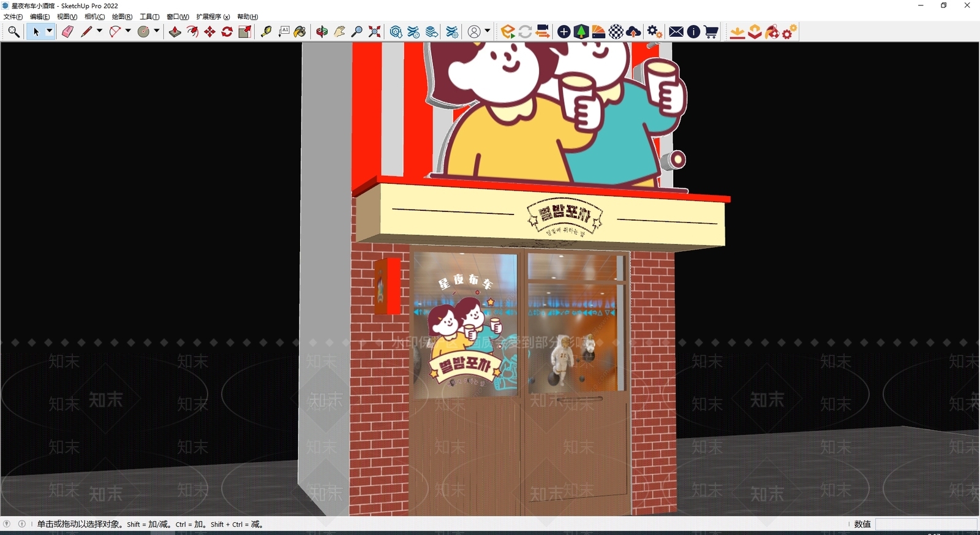Expand the Arc tool dropdown arrow

[x=128, y=31]
